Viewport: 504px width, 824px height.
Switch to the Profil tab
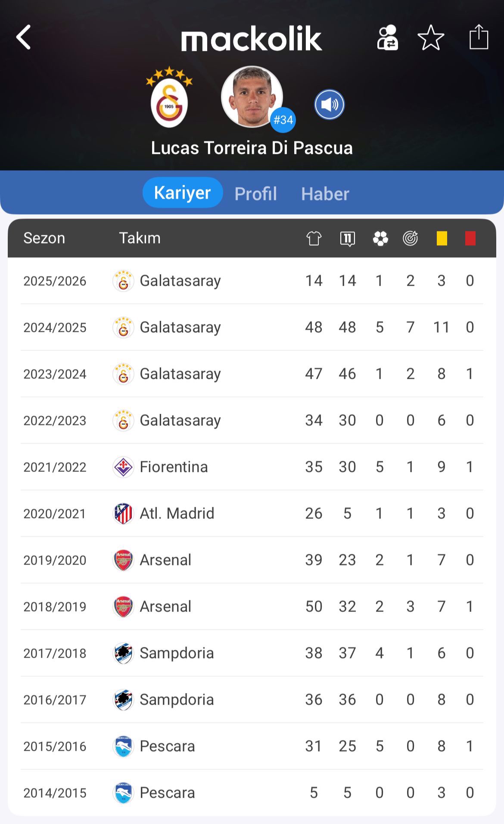(x=255, y=194)
